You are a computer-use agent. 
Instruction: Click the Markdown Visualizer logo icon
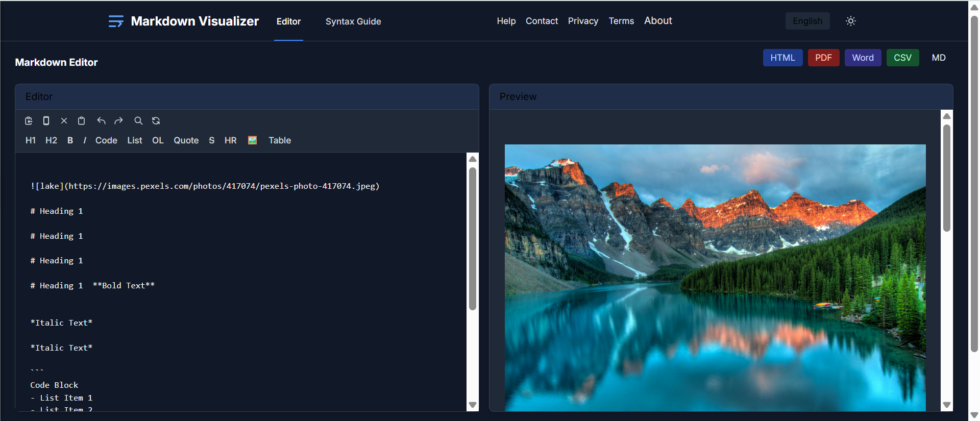pyautogui.click(x=116, y=21)
